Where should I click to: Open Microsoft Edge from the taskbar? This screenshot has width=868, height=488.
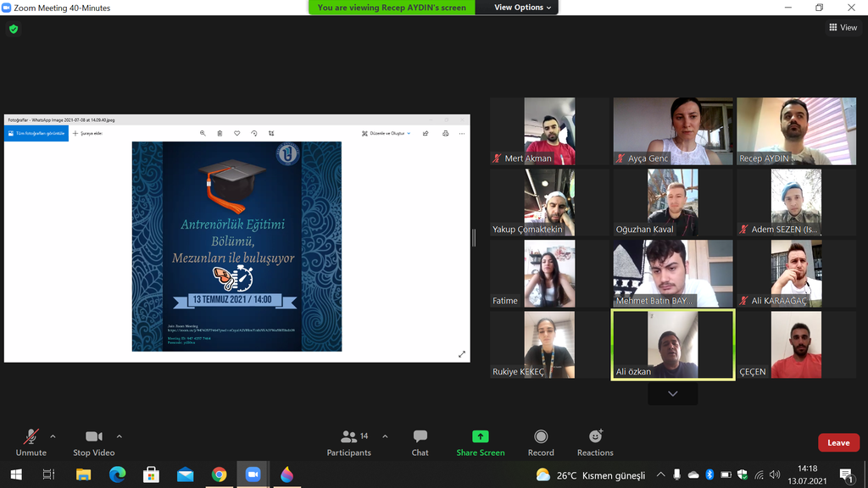point(117,474)
